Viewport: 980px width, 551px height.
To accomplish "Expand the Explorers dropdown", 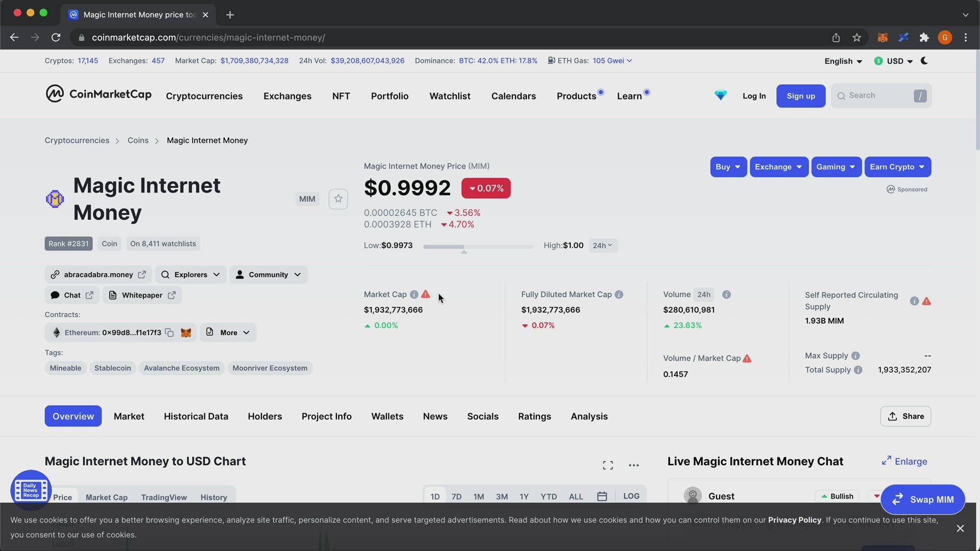I will tap(191, 274).
